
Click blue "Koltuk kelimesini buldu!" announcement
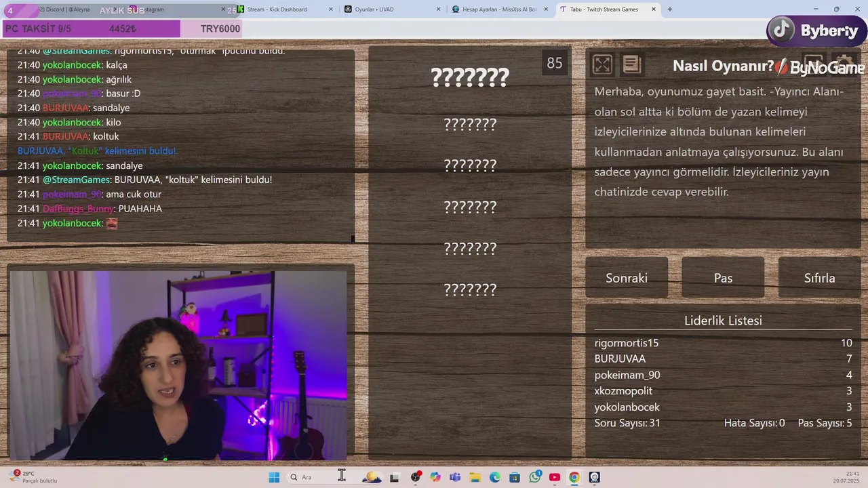click(x=98, y=150)
